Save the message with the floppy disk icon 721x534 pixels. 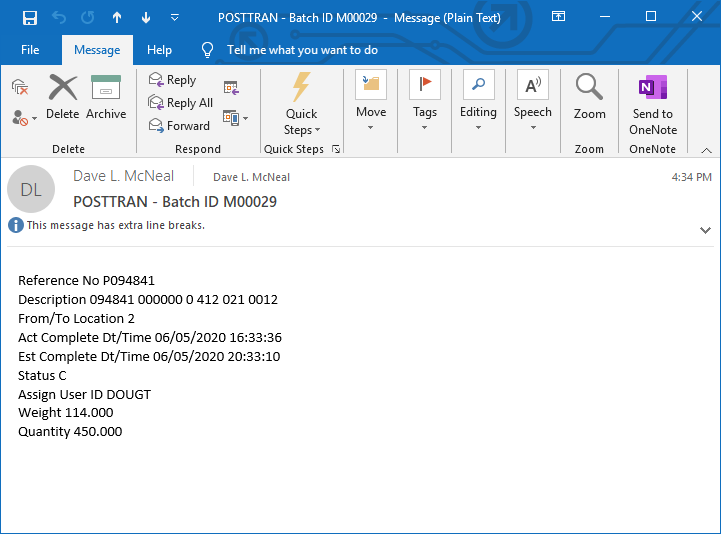point(30,18)
